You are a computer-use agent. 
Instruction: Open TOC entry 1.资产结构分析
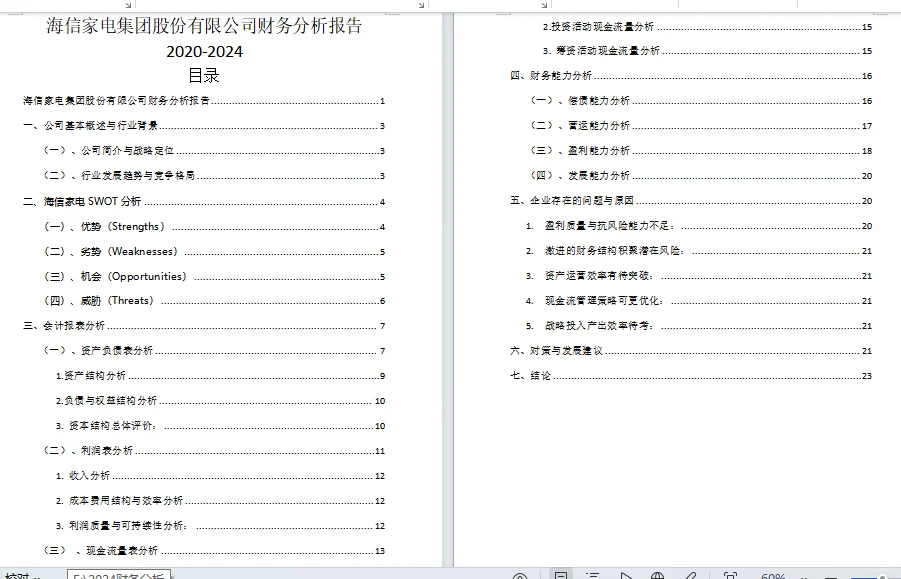[x=221, y=376]
